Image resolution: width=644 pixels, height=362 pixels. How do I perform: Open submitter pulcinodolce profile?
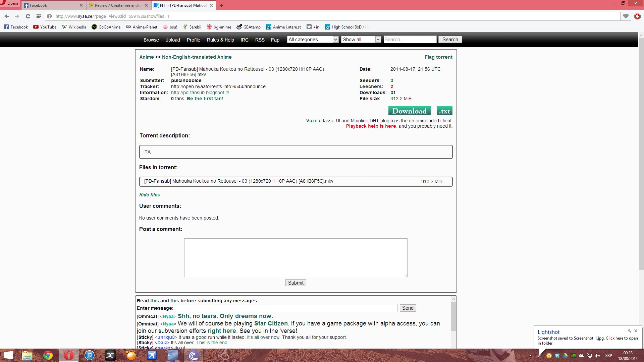(x=186, y=80)
